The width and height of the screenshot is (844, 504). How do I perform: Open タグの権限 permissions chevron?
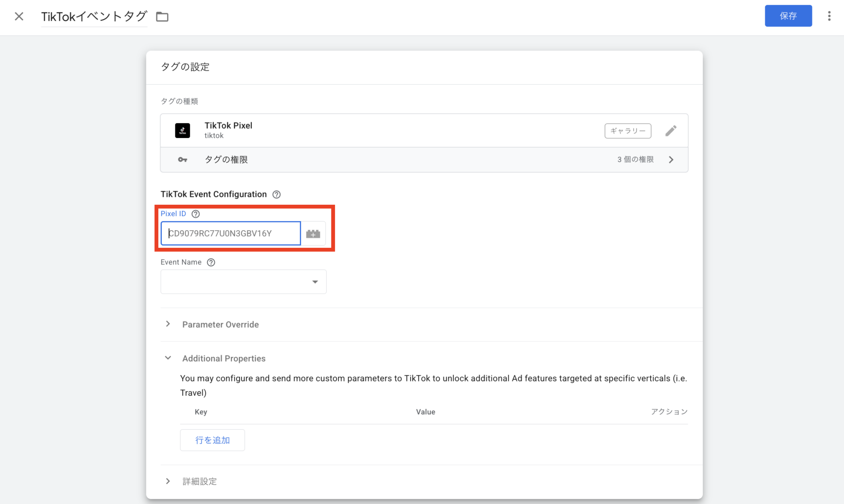click(671, 160)
